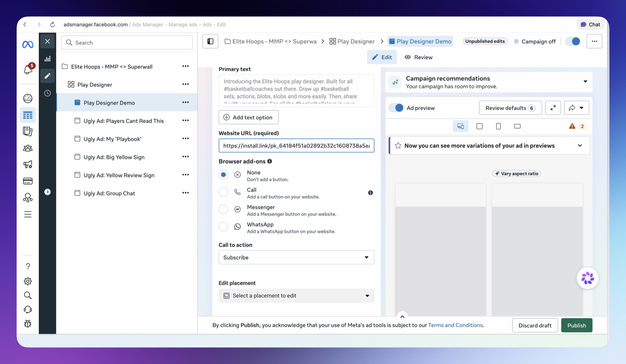The width and height of the screenshot is (626, 364).
Task: Open options for Ugly Ad: Group Chat
Action: click(185, 193)
